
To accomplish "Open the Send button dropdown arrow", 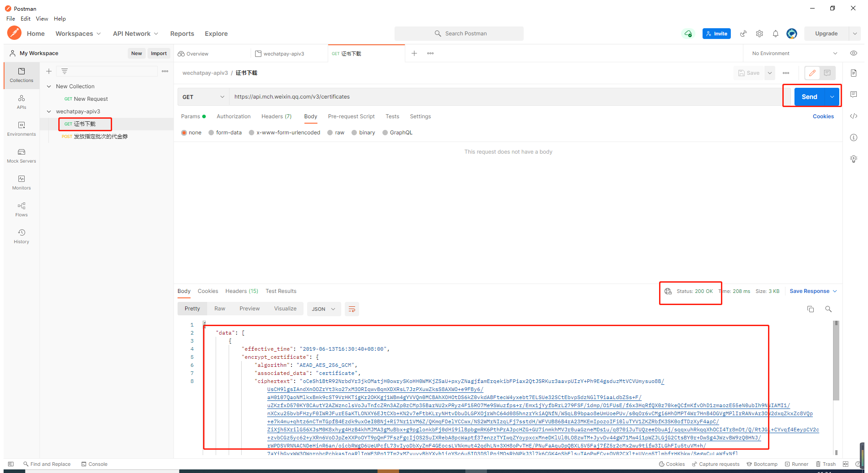I will 832,97.
